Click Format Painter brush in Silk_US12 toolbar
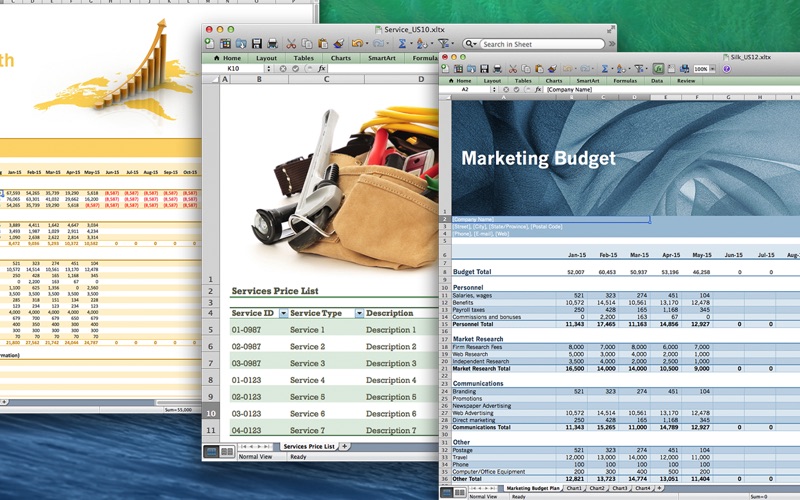Screen dimensions: 800x500 click(x=552, y=69)
